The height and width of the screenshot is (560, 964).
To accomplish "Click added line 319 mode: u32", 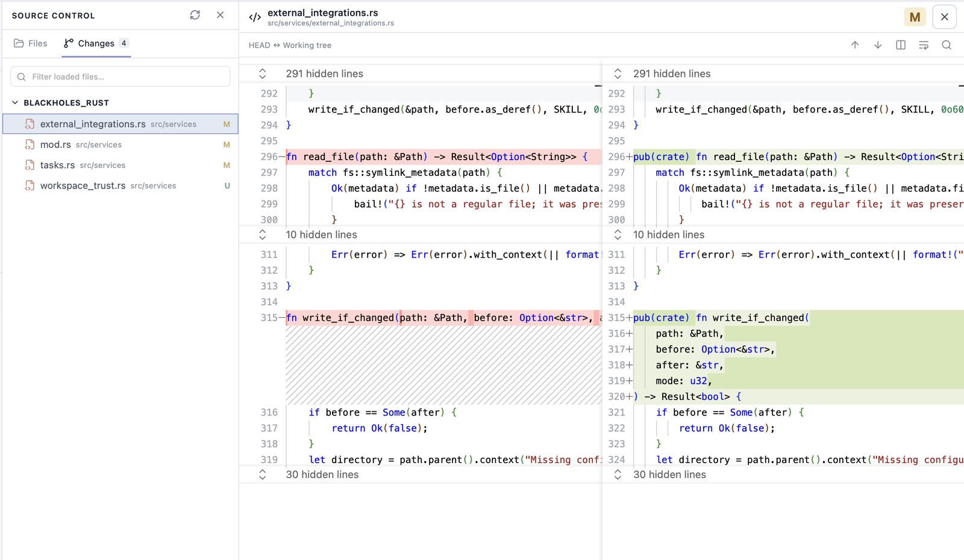I will [798, 381].
